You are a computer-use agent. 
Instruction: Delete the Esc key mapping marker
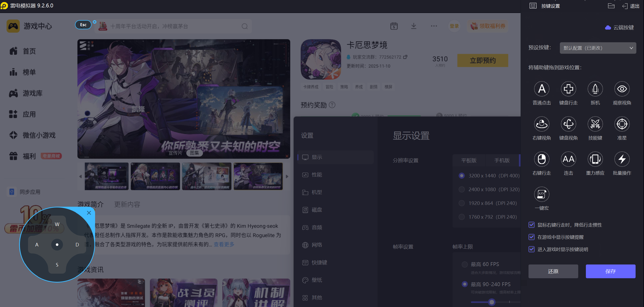(95, 22)
